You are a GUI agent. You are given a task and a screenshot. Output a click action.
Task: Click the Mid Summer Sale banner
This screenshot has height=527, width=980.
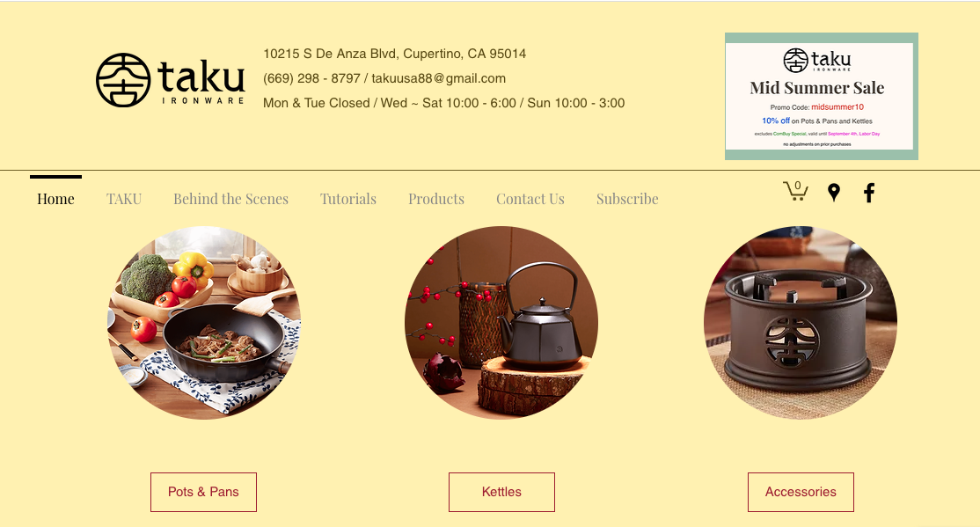pyautogui.click(x=822, y=96)
